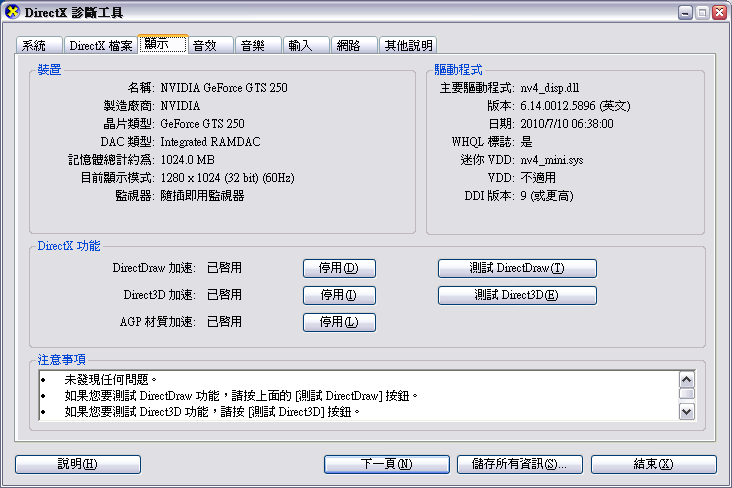732x488 pixels.
Task: Disable DirectDraw acceleration with 停用(D)
Action: click(339, 269)
